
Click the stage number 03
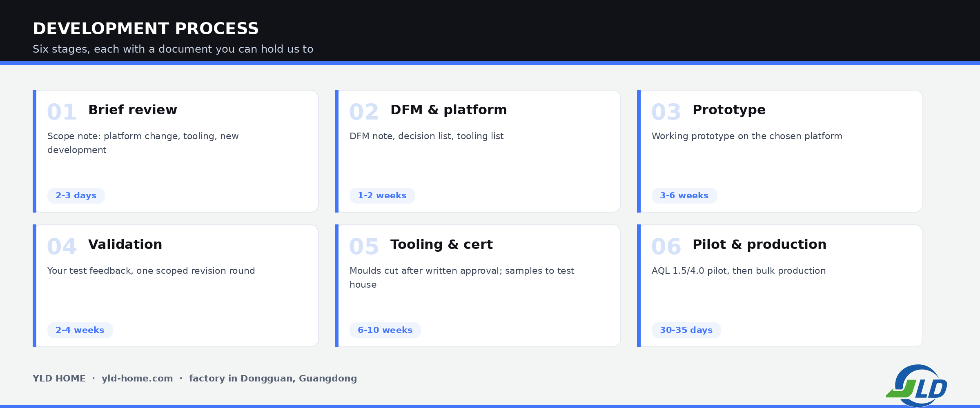(666, 112)
